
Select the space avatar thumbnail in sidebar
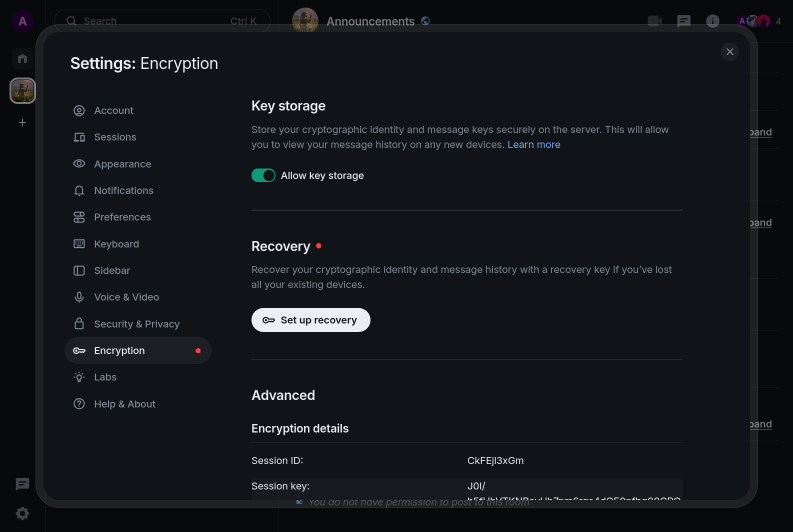pos(22,90)
